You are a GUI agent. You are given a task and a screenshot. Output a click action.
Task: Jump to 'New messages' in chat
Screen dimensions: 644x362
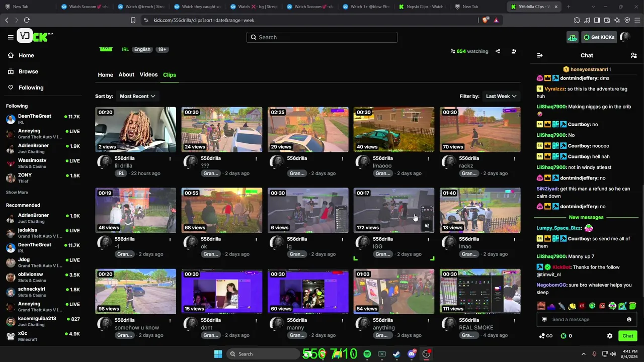(586, 217)
